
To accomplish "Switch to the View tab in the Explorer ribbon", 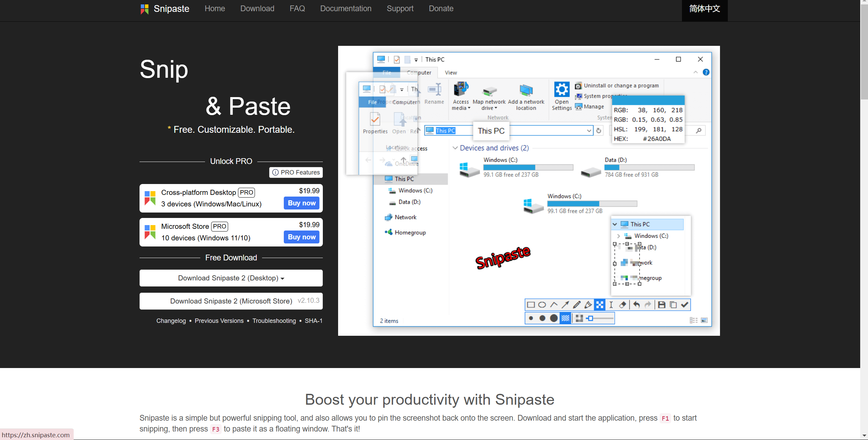I will (x=451, y=73).
